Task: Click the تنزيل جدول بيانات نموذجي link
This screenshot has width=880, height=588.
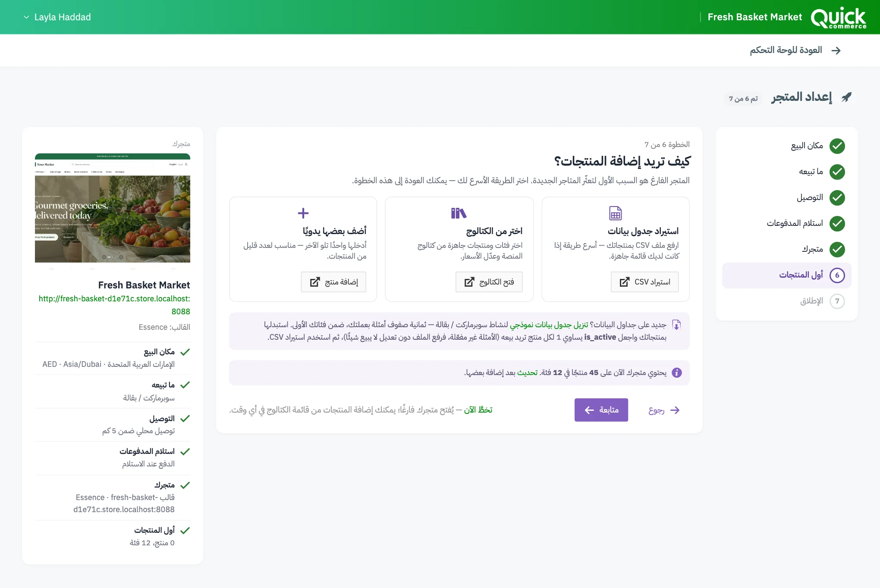Action: coord(549,325)
